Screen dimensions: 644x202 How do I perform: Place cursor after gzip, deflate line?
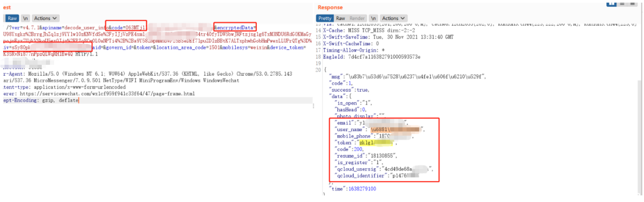pos(79,100)
